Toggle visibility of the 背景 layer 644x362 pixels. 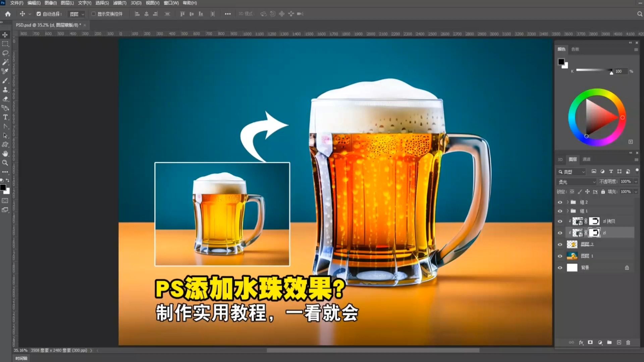(x=560, y=267)
